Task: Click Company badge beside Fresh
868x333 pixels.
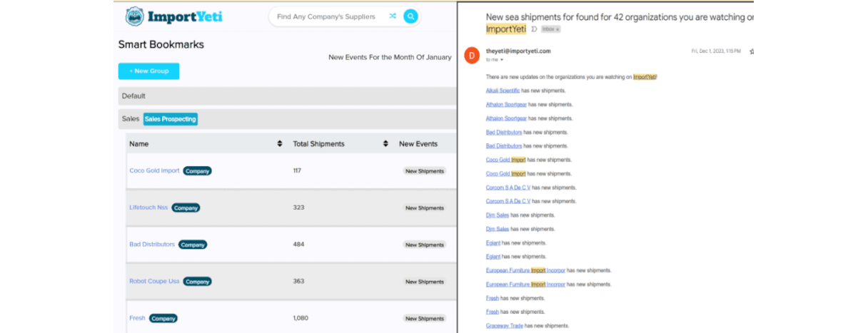Action: pyautogui.click(x=163, y=319)
